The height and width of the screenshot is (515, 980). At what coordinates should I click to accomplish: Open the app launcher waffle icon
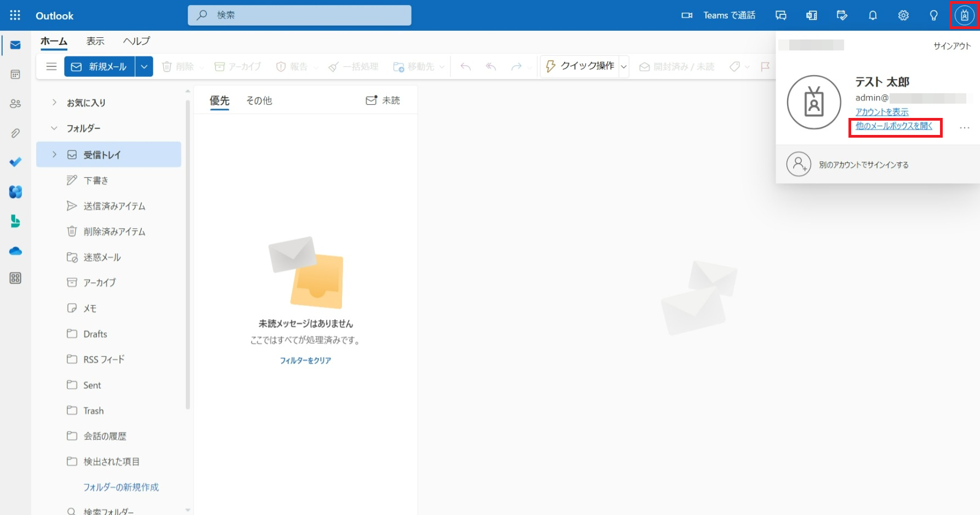(15, 15)
